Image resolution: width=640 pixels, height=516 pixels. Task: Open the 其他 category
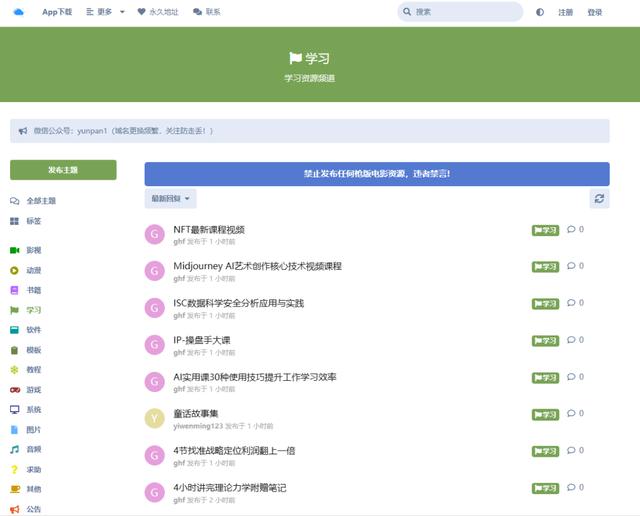coord(25,489)
